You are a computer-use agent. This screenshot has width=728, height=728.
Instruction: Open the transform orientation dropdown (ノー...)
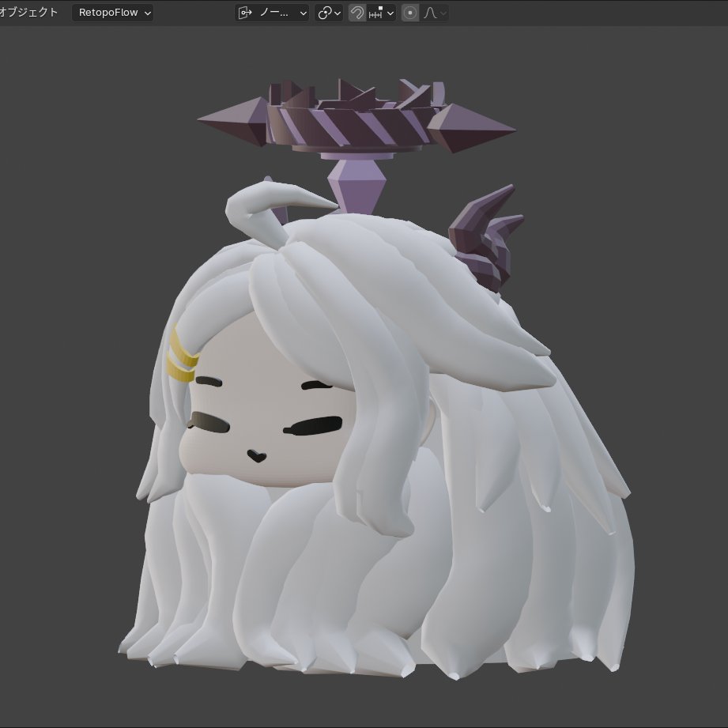[x=272, y=13]
